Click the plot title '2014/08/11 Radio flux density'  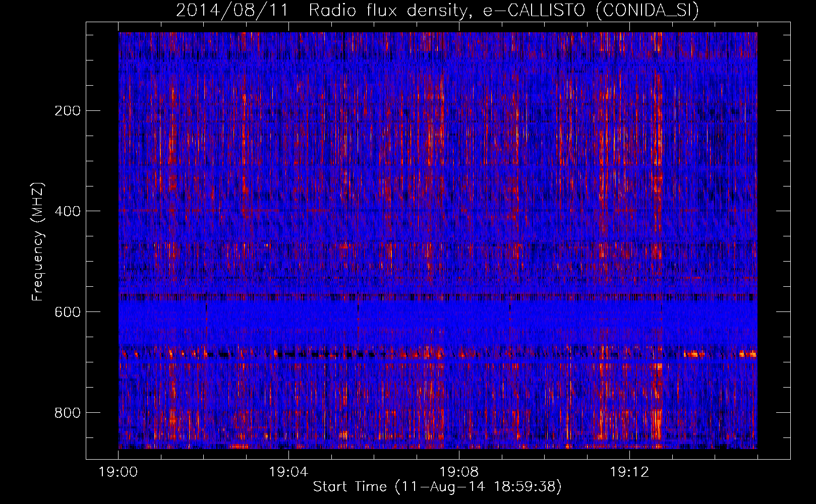[x=437, y=10]
